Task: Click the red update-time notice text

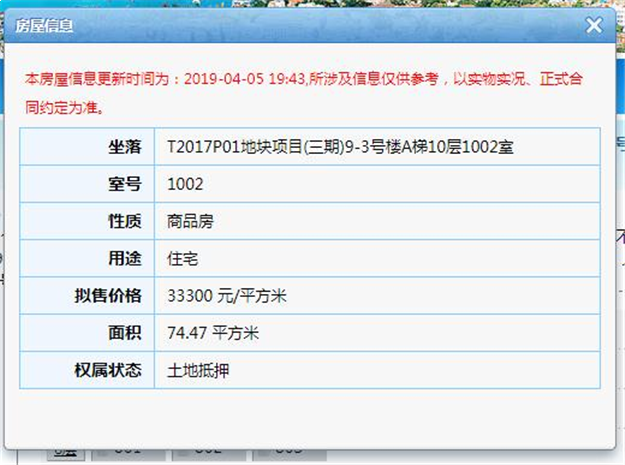Action: coord(304,92)
